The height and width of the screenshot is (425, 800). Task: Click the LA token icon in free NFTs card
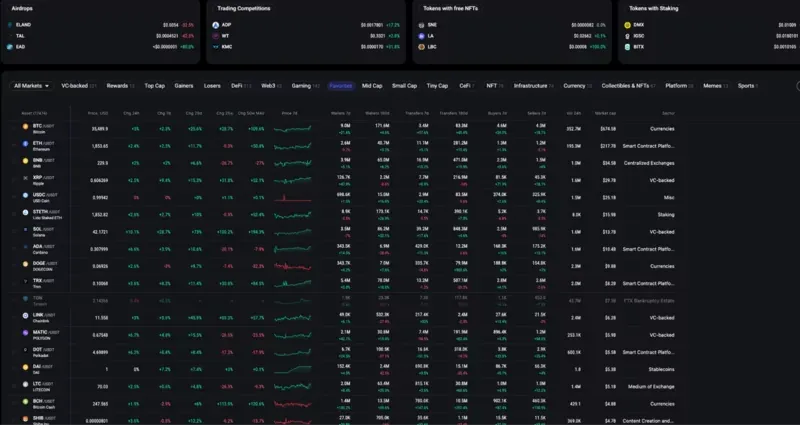pos(421,36)
